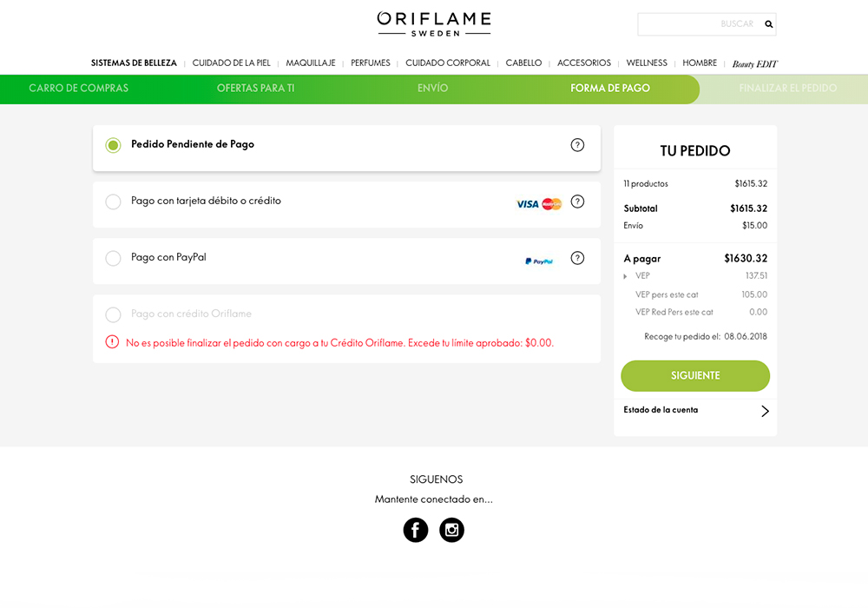Select Pago con PayPal option

(113, 258)
